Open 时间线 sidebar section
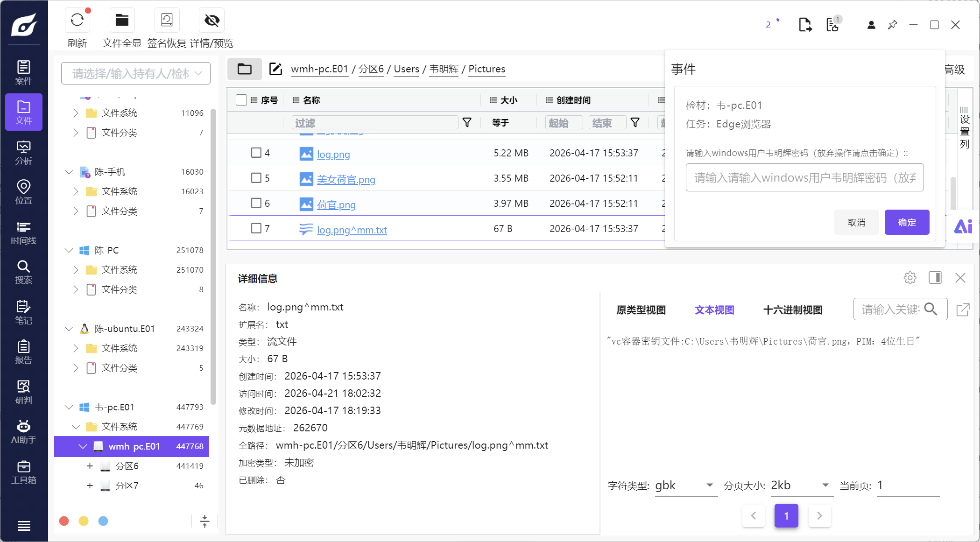The height and width of the screenshot is (542, 980). (24, 232)
